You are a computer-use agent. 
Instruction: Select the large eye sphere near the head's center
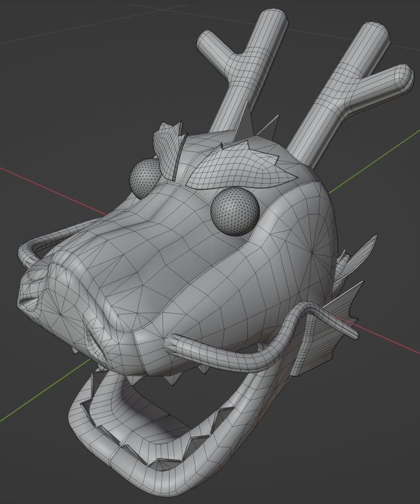tap(235, 211)
